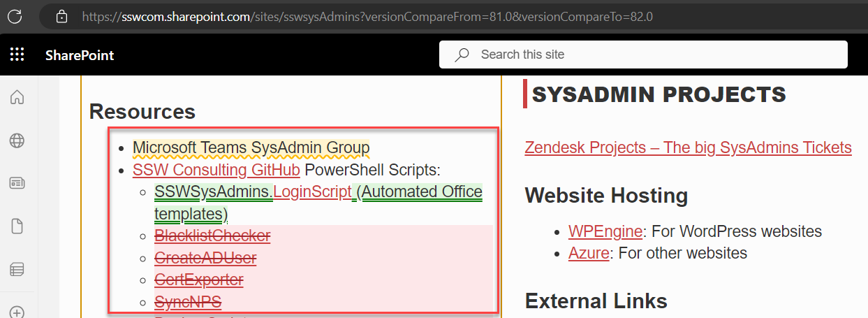Open My lists icon in the sidebar
Screen dimensions: 868x318
(17, 268)
